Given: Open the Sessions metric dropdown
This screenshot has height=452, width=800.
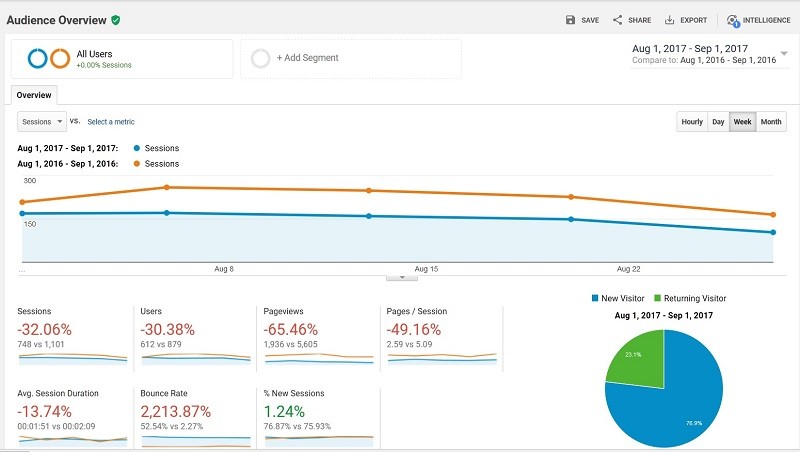Looking at the screenshot, I should point(42,121).
